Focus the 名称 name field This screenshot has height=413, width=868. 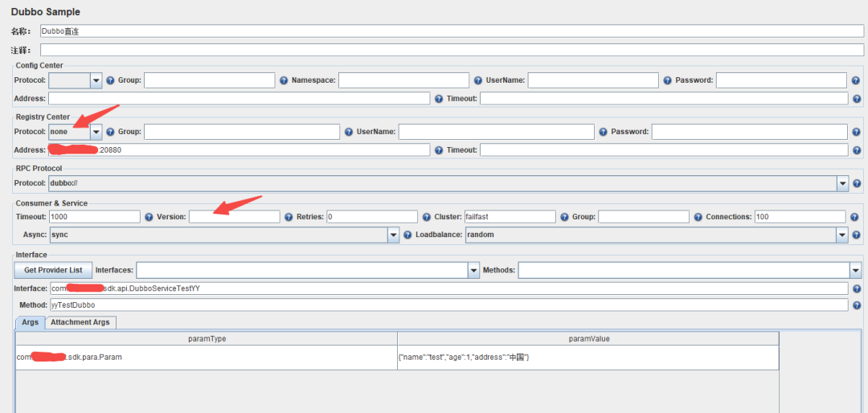pyautogui.click(x=452, y=31)
